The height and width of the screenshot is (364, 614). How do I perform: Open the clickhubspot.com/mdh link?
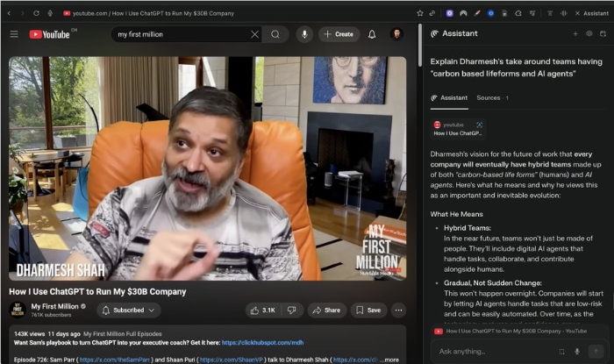261,343
